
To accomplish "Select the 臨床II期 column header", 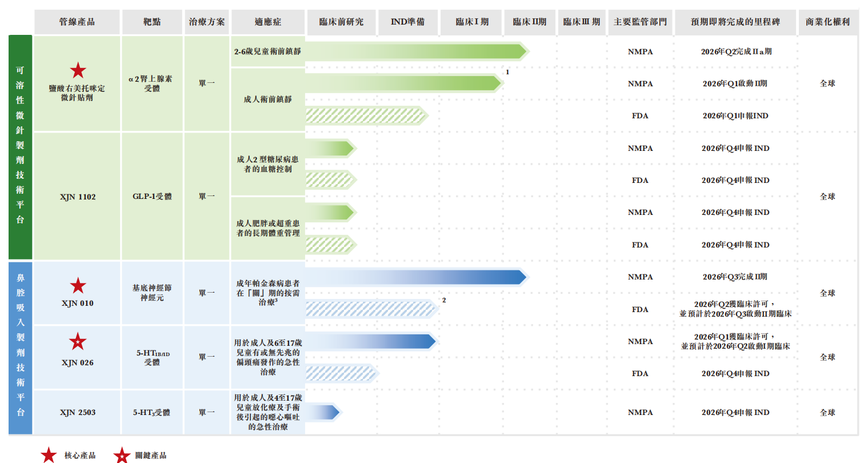I will pyautogui.click(x=529, y=22).
